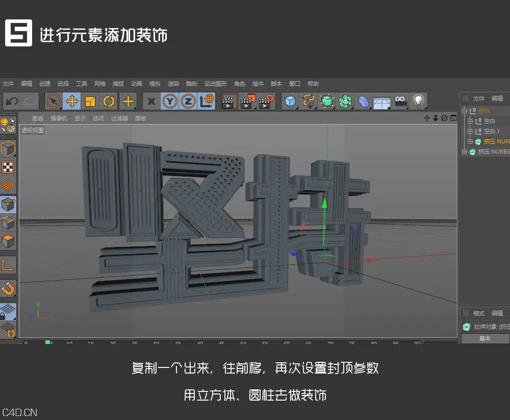Select the Live Selection arrow tool
Image resolution: width=510 pixels, height=420 pixels.
point(54,101)
